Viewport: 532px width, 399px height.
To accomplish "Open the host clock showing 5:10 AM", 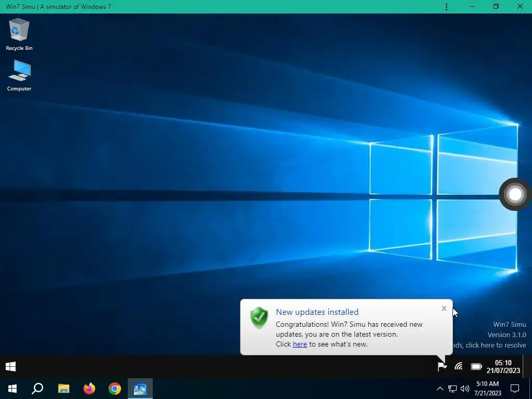I will click(487, 389).
